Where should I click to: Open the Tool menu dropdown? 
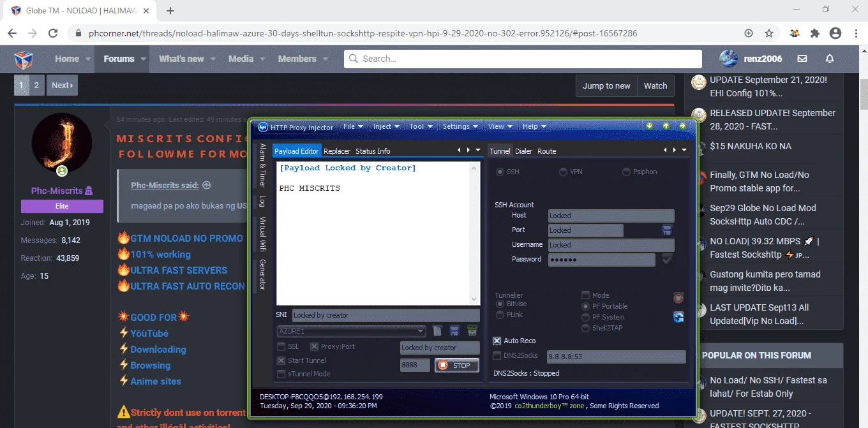(421, 126)
